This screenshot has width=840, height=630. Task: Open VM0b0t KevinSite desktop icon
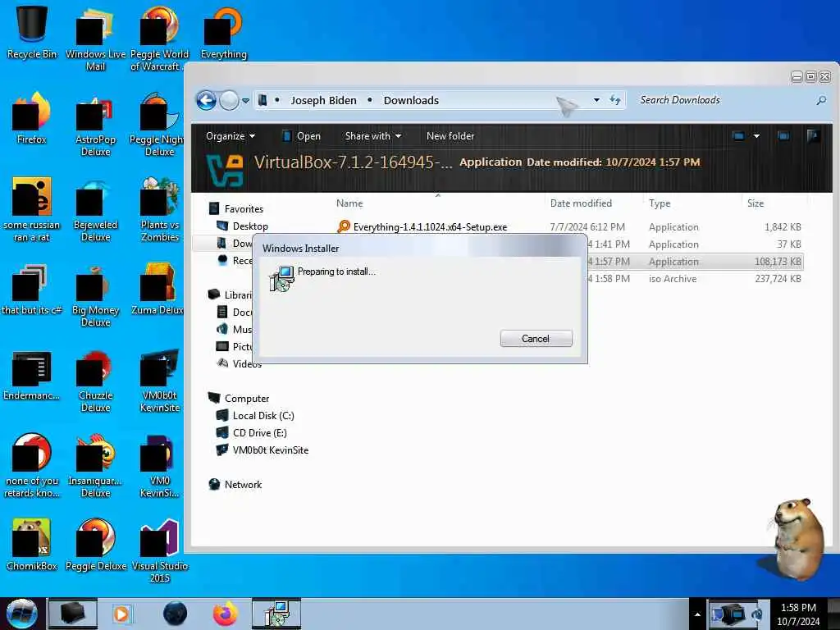pos(159,381)
